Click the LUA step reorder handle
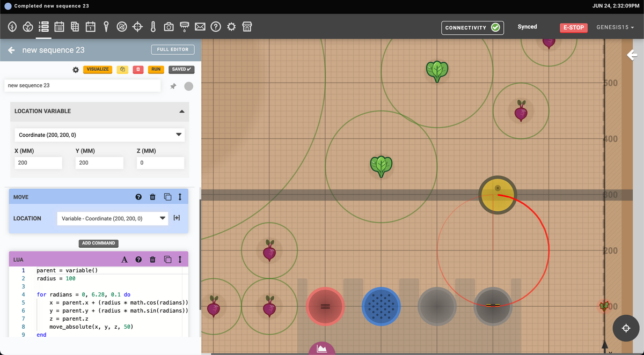The image size is (644, 355). (180, 260)
